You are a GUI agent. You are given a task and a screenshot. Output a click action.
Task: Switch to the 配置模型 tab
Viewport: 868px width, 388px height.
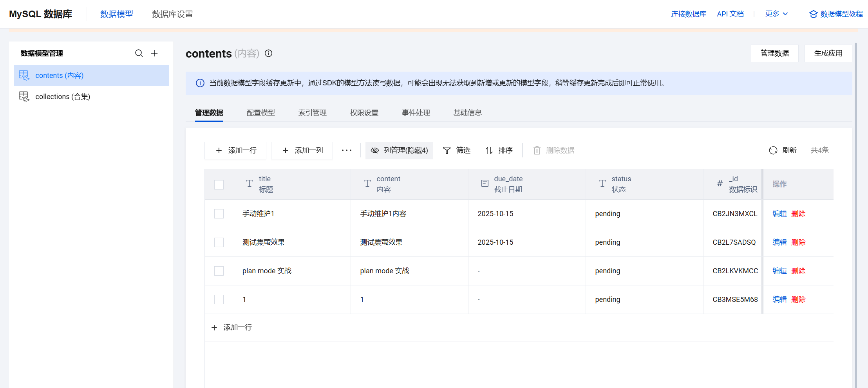pos(261,113)
